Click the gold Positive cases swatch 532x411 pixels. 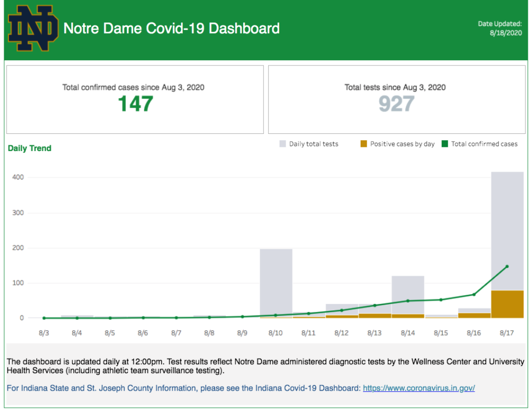(x=364, y=144)
